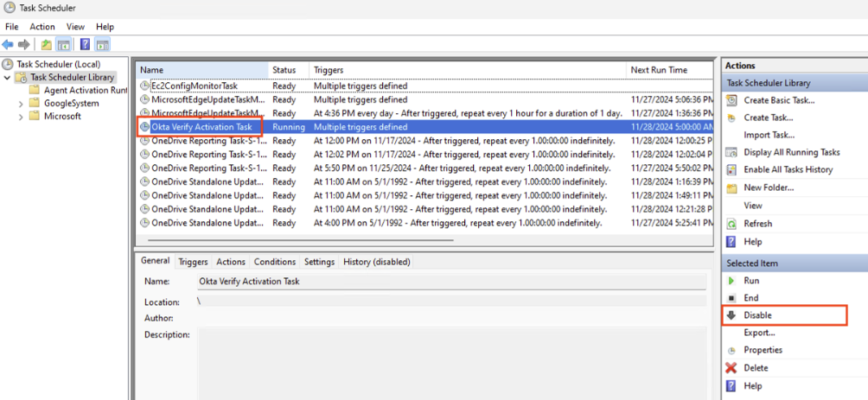Select the Okta Verify Activation Task row
This screenshot has height=400, width=868.
coord(424,127)
